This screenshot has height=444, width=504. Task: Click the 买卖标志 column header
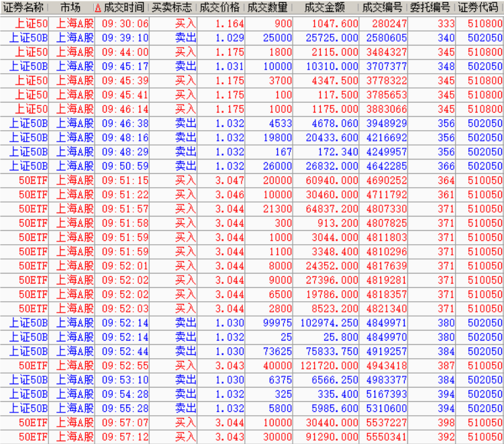(x=172, y=7)
